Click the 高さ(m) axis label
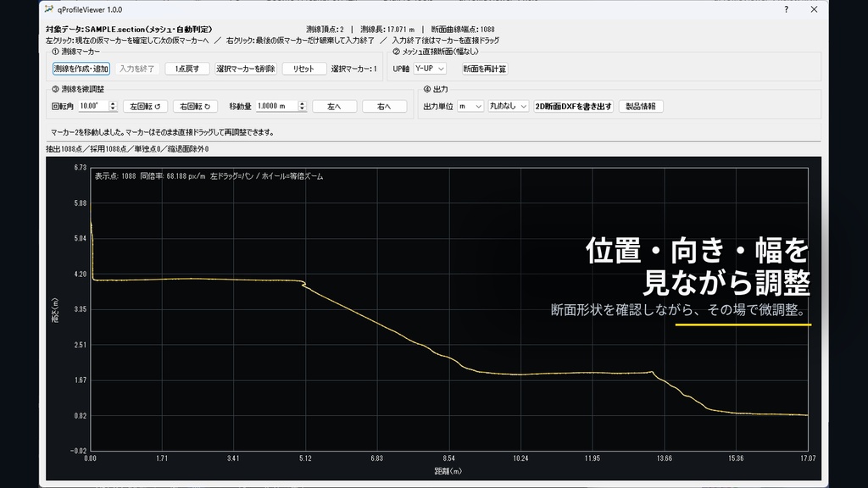Viewport: 868px width, 488px height. click(55, 310)
